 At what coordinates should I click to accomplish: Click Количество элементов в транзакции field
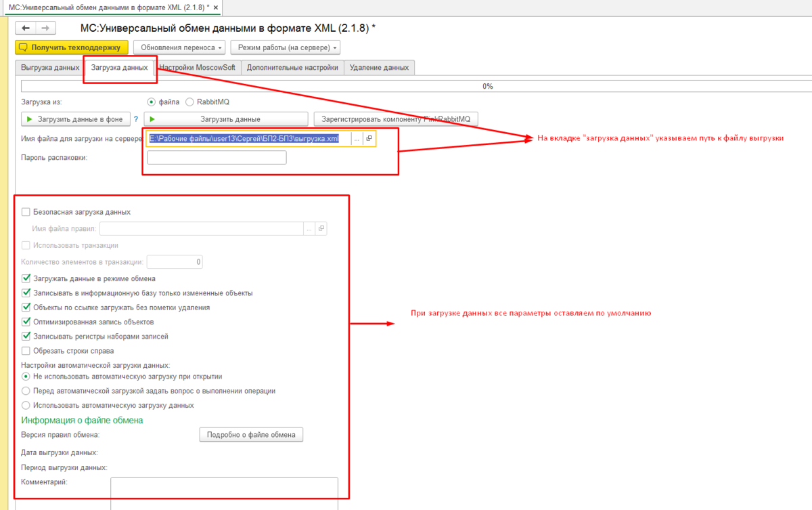(x=175, y=261)
